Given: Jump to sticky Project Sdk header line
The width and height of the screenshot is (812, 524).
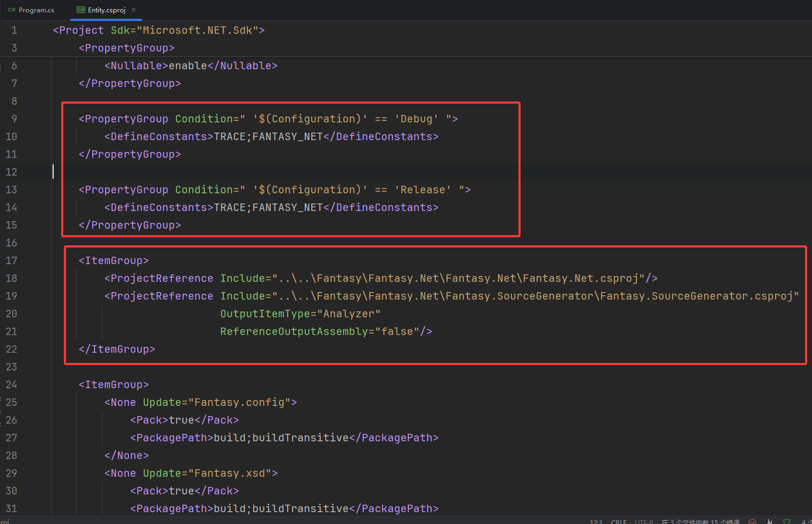Looking at the screenshot, I should (158, 31).
